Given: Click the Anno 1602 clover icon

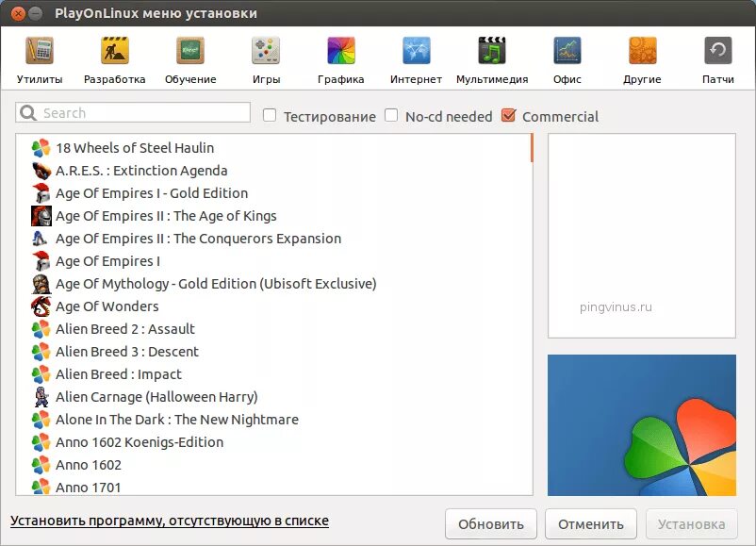Looking at the screenshot, I should click(x=41, y=465).
